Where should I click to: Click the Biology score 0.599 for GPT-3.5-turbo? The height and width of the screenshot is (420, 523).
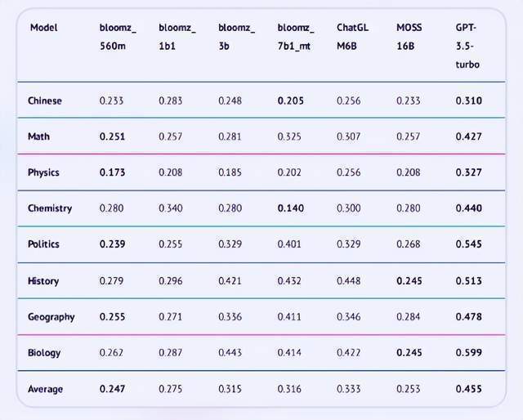(468, 353)
